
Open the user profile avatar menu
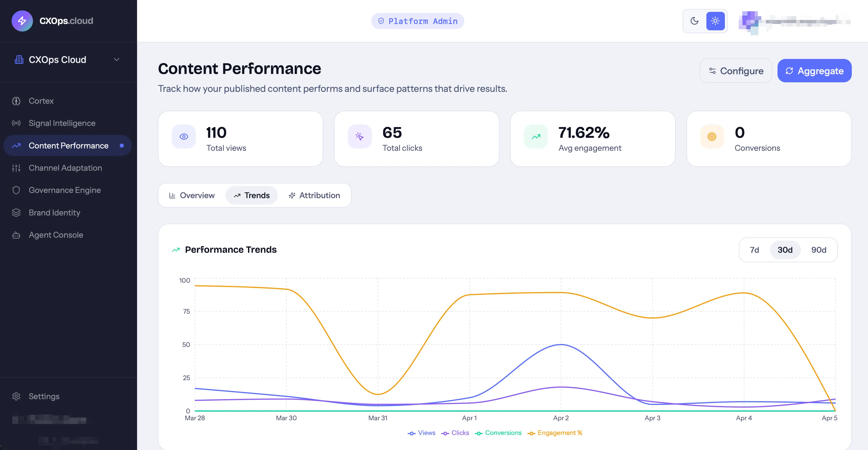(749, 22)
